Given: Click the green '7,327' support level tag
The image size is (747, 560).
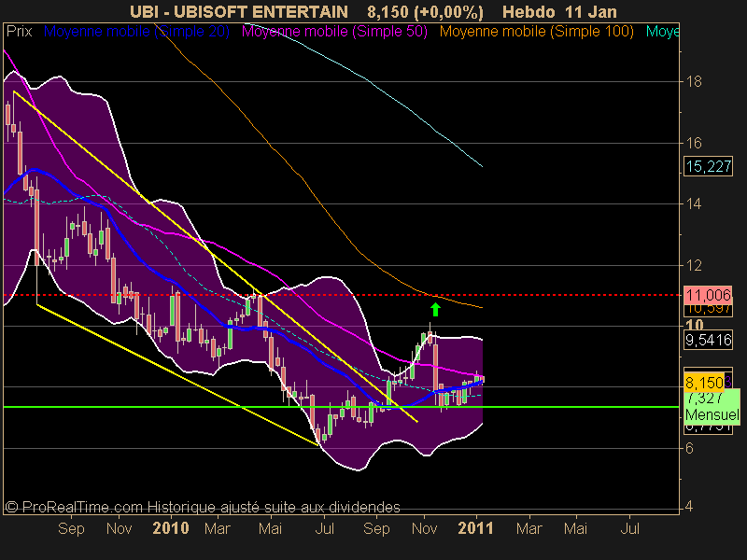Looking at the screenshot, I should tap(705, 398).
